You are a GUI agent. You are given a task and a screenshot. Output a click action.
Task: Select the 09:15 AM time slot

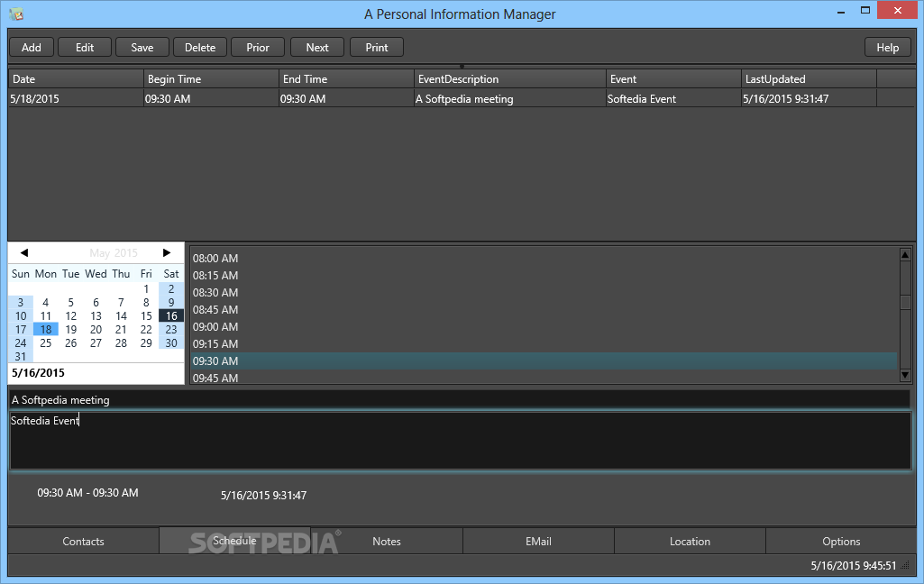click(x=544, y=343)
